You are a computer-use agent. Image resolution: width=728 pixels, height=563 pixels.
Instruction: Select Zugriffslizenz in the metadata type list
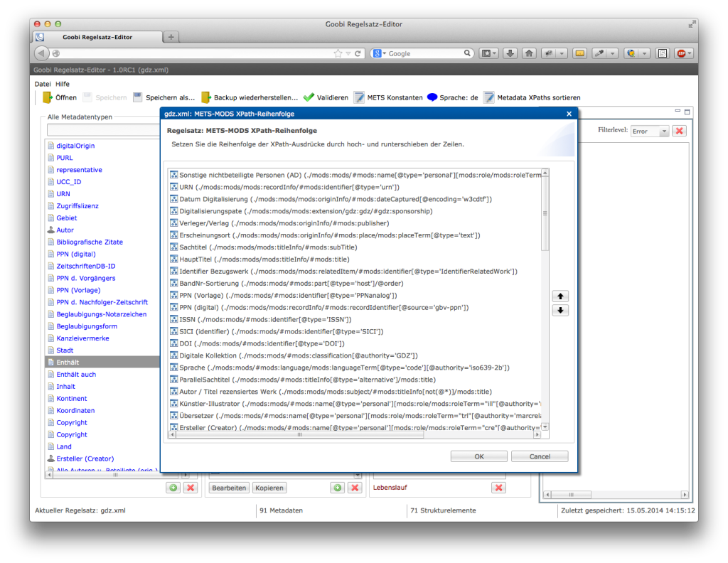(x=77, y=205)
